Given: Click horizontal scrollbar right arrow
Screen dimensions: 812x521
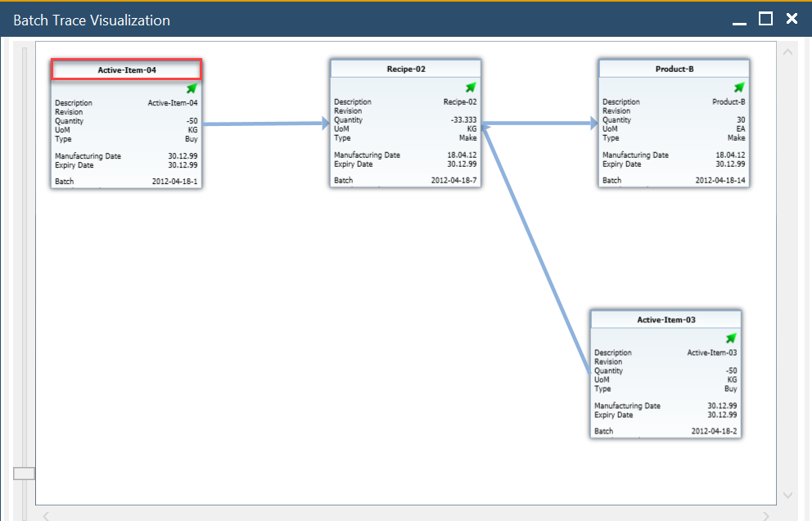Looking at the screenshot, I should [767, 515].
